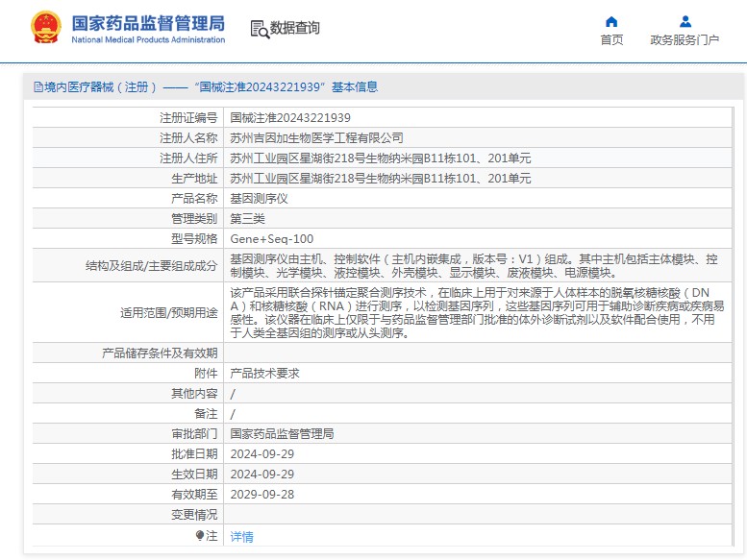747x560 pixels.
Task: Open the 政务服务门户 portal link
Action: (x=685, y=40)
